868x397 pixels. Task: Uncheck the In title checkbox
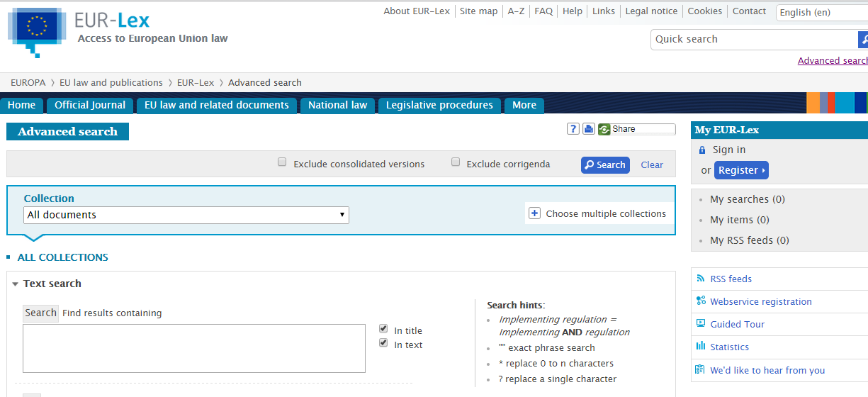coord(383,329)
